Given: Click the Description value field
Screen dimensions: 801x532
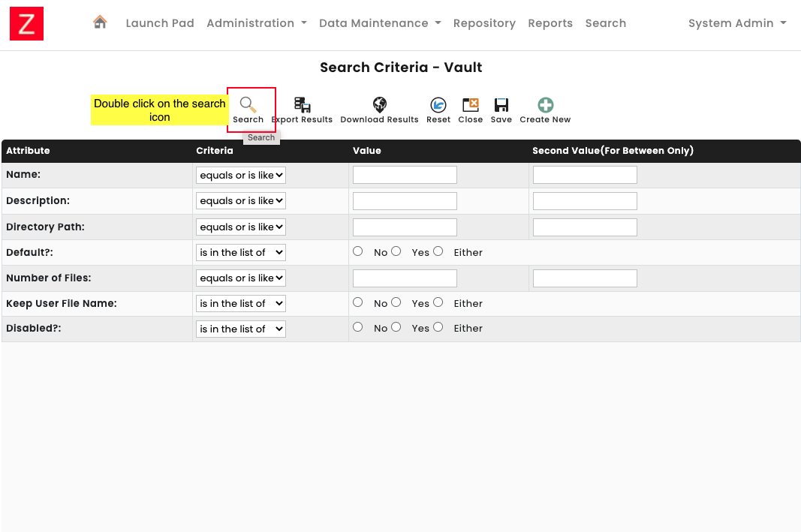Looking at the screenshot, I should 405,200.
